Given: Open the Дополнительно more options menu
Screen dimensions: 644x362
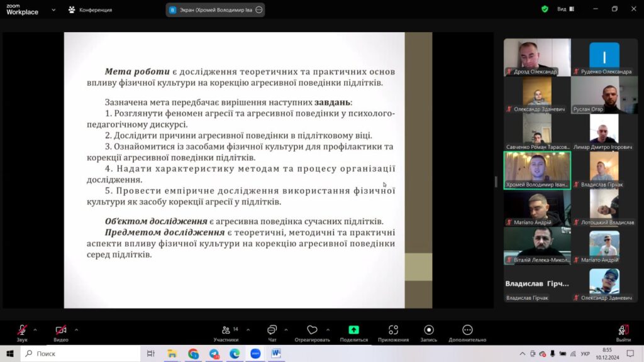Looking at the screenshot, I should pyautogui.click(x=467, y=332).
